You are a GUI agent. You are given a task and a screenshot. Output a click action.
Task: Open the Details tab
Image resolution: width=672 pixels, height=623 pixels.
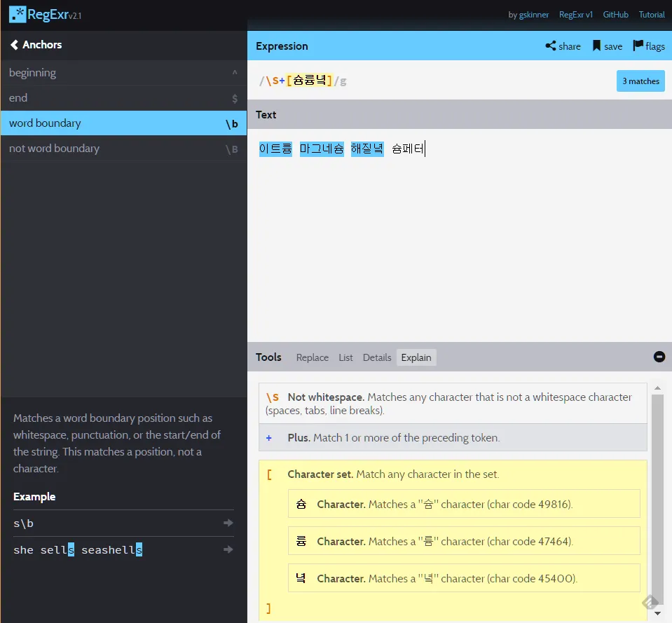coord(377,357)
